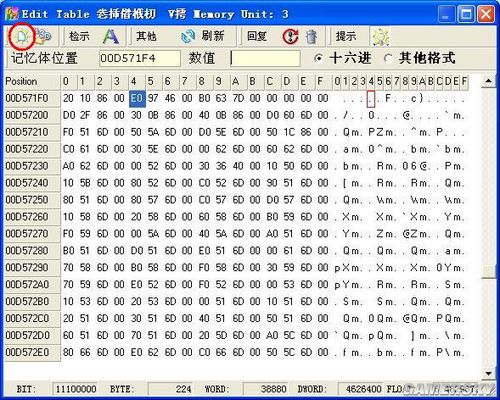This screenshot has width=500, height=400.
Task: Click the new page icon in the toolbar
Action: 21,36
